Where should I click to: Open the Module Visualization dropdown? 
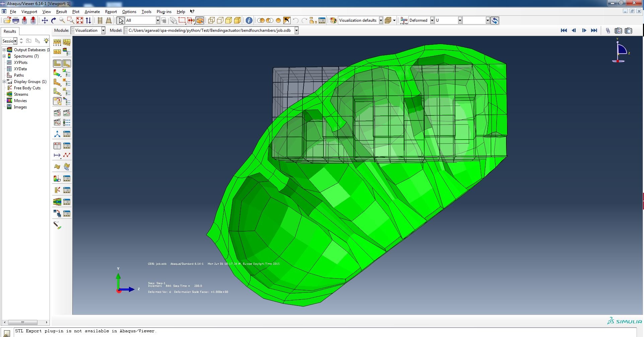point(88,30)
